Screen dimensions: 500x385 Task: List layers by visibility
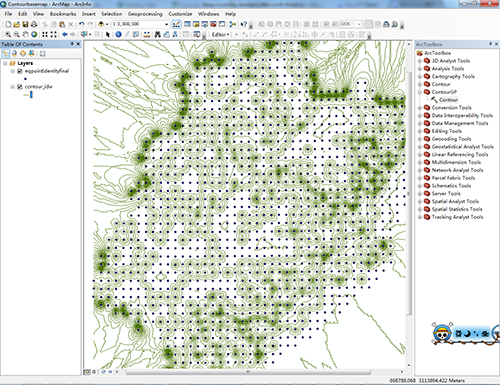tap(23, 53)
